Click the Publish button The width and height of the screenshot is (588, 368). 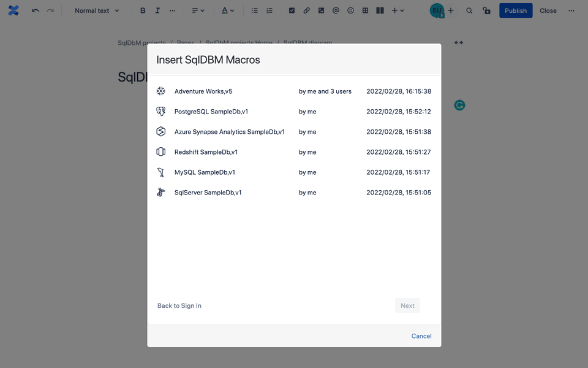click(516, 10)
